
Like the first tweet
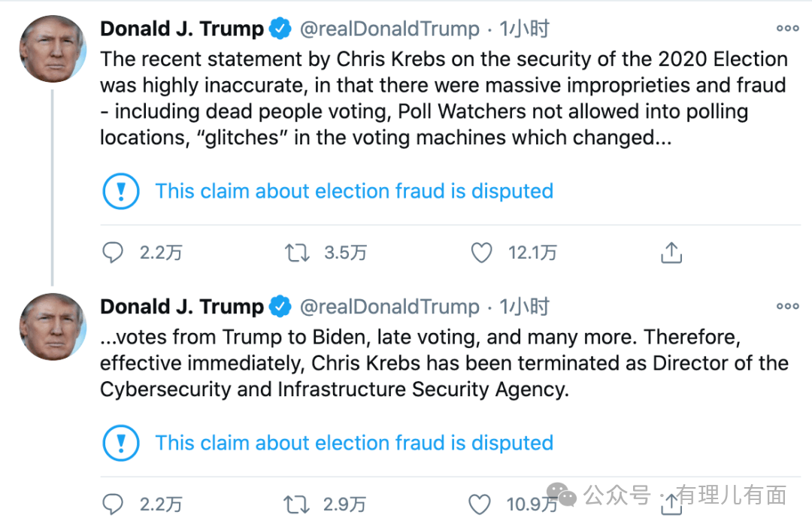pos(481,253)
